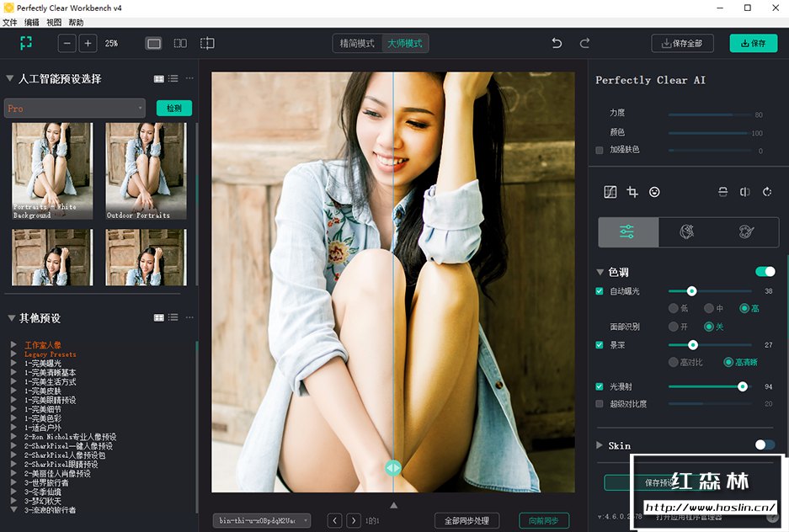Open the face smiley tool icon
789x532 pixels.
click(x=654, y=192)
